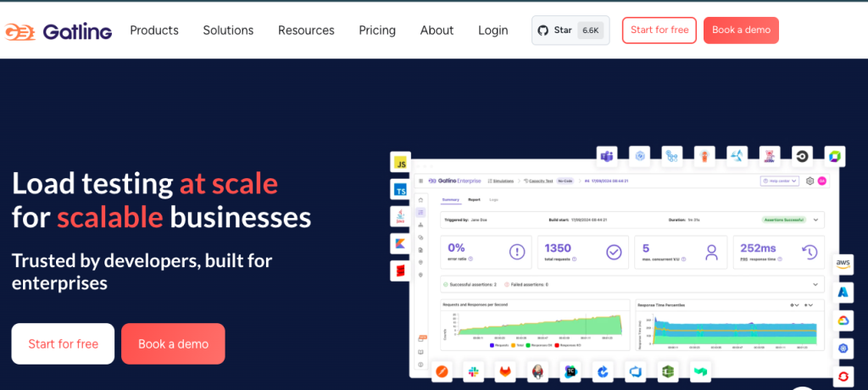Click the Azure icon tile
Viewport: 868px width, 390px height.
pyautogui.click(x=843, y=292)
